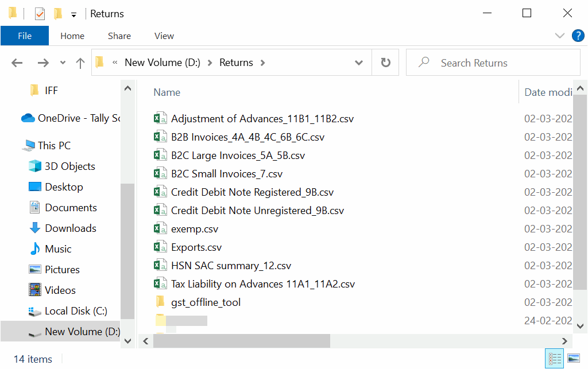This screenshot has width=588, height=369.
Task: Select New Volume (D:) in address bar
Action: pyautogui.click(x=163, y=63)
